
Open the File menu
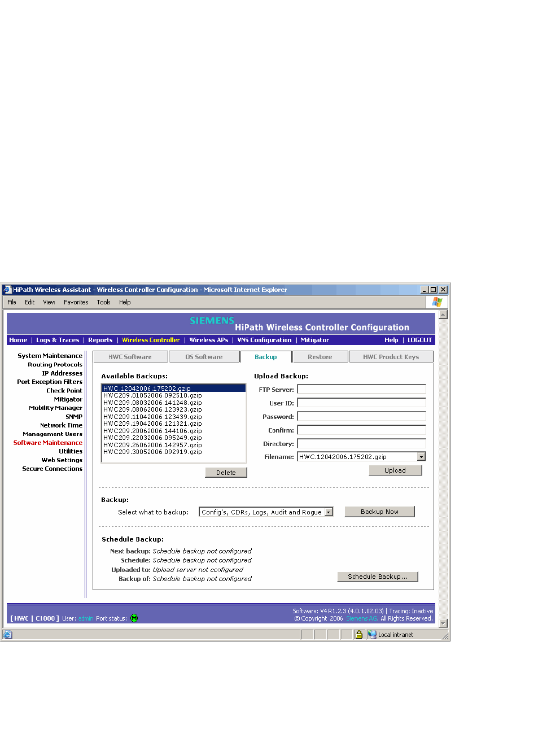click(12, 302)
